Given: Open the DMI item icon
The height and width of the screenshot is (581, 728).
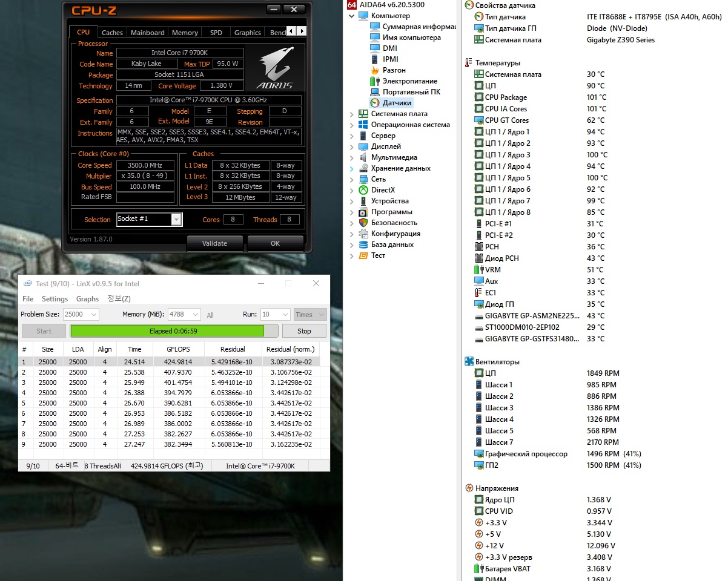Looking at the screenshot, I should pos(375,48).
